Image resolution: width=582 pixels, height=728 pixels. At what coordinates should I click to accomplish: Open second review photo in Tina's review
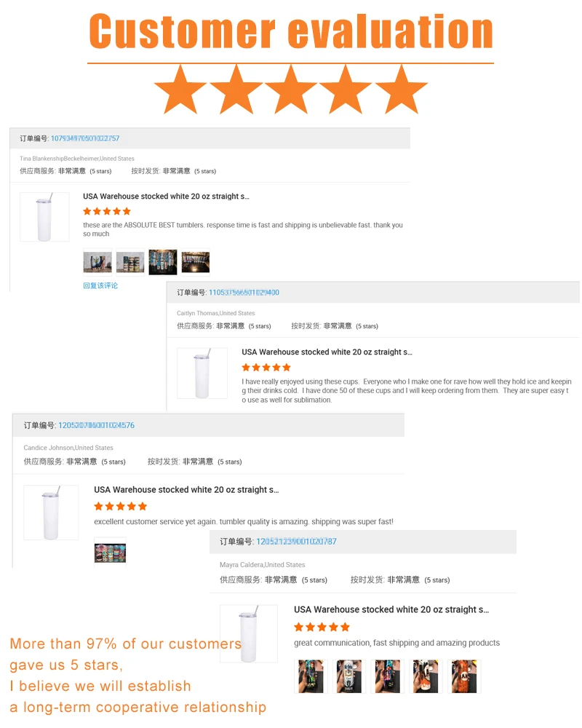[x=130, y=262]
